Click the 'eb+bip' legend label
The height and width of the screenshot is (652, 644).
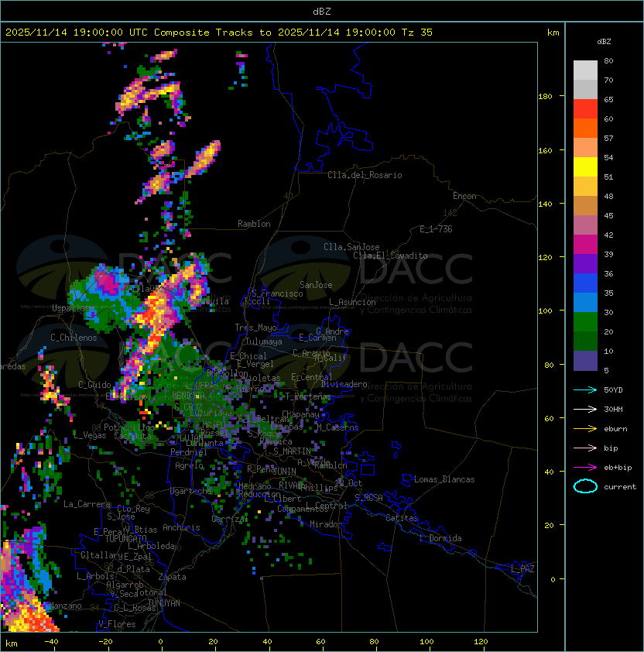click(x=618, y=468)
